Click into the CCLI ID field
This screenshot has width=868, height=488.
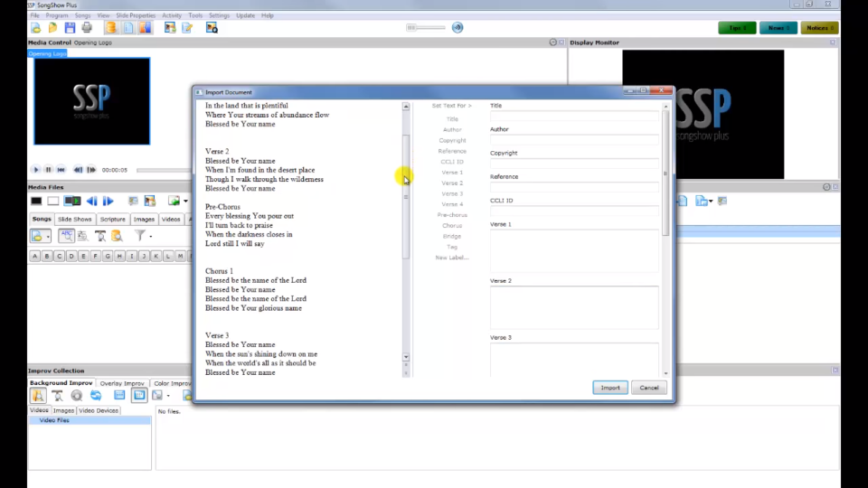point(574,211)
